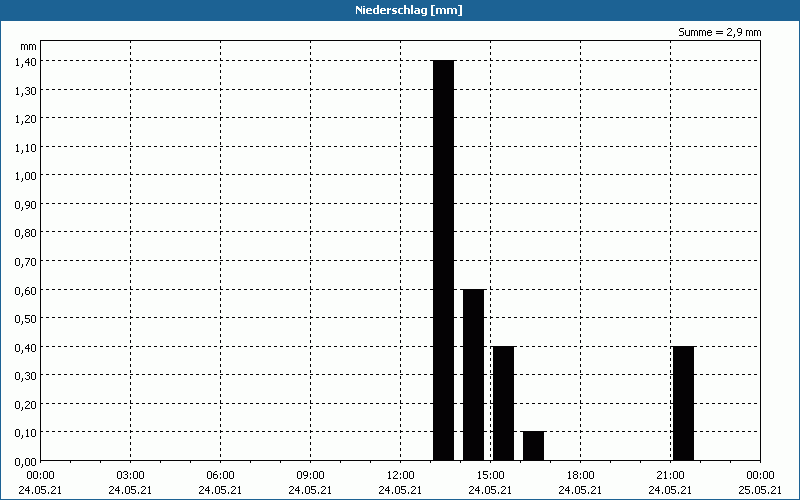This screenshot has height=500, width=800.
Task: Select the Summe = 2,9 mm label
Action: coord(719,32)
